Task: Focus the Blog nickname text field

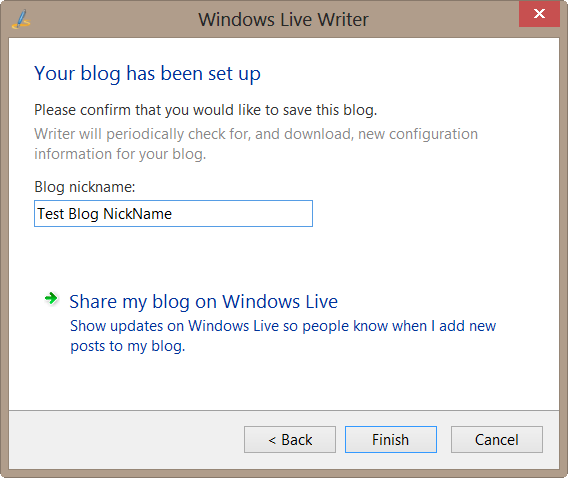Action: (173, 214)
